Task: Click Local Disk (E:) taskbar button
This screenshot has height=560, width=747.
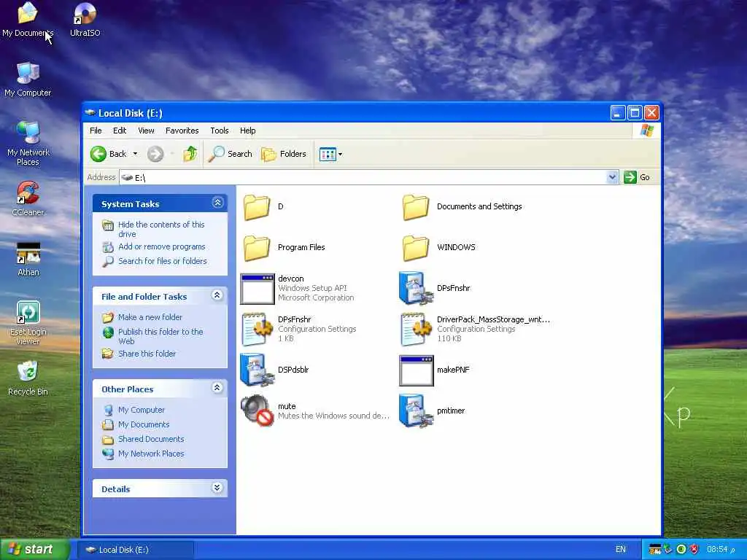Action: tap(136, 550)
